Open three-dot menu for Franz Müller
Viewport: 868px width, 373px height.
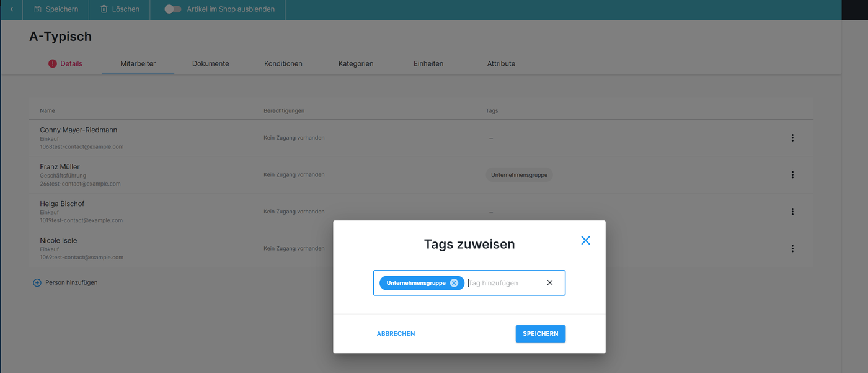point(792,175)
